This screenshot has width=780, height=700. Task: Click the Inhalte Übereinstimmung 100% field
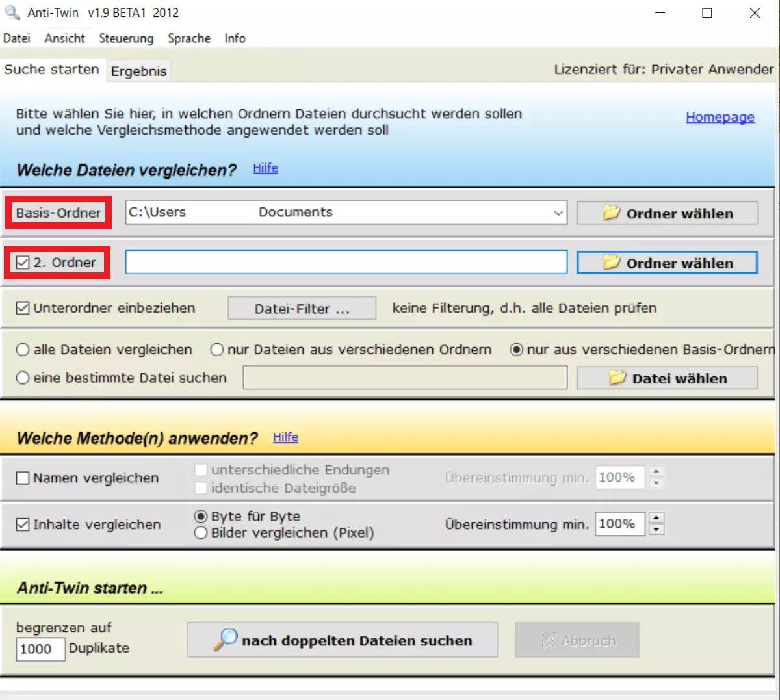620,524
